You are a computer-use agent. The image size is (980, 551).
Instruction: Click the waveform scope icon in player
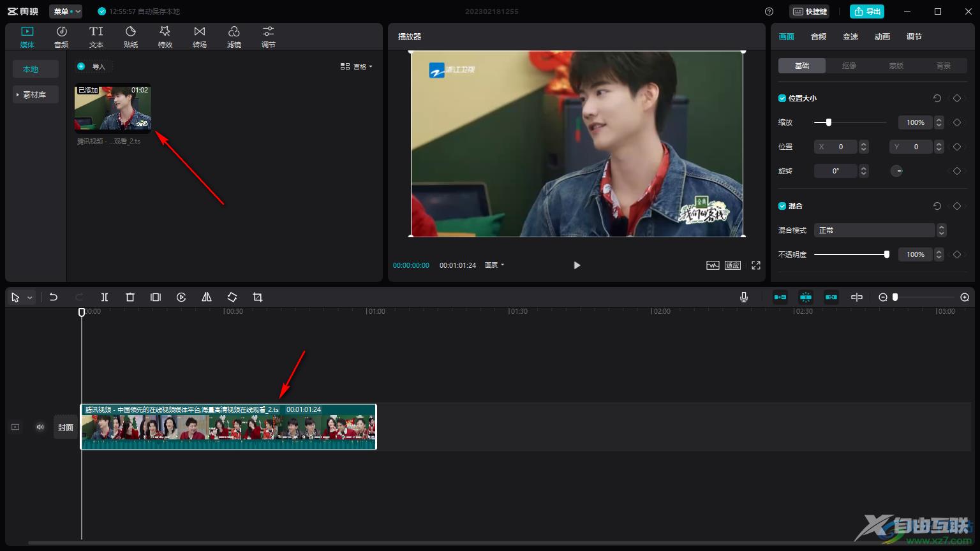click(x=713, y=265)
